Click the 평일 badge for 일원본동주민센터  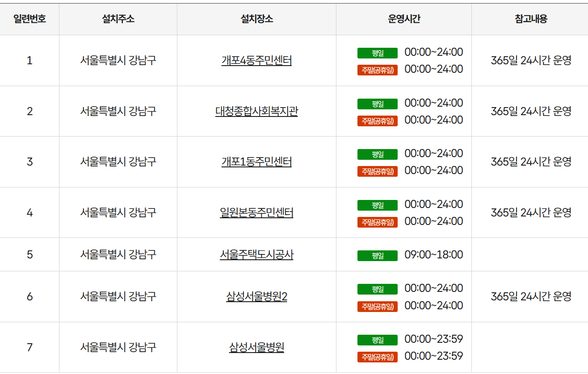(377, 205)
